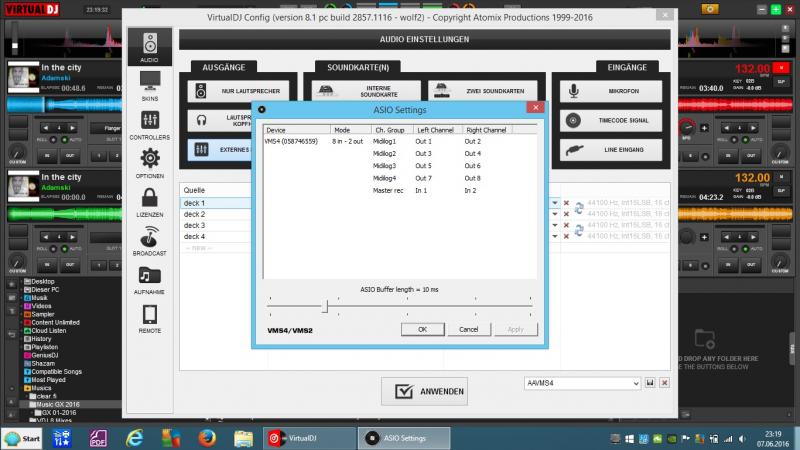Set loop OUT on green waveform deck

pos(70,265)
